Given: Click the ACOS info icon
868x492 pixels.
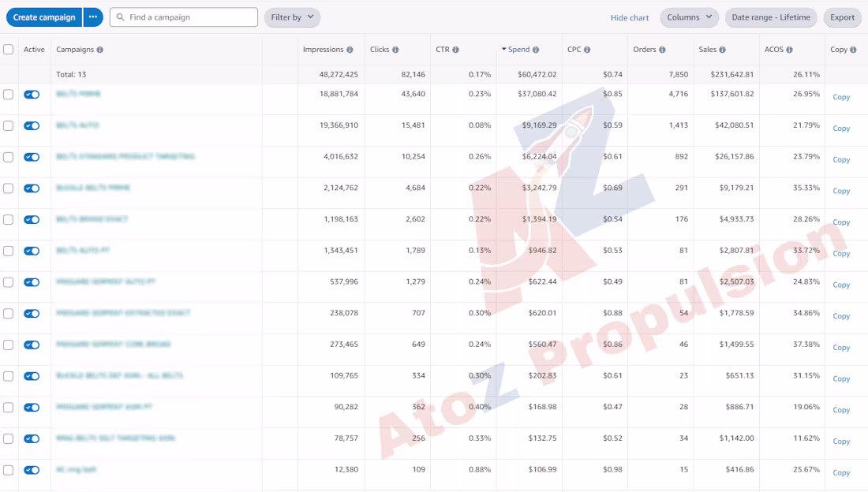Looking at the screenshot, I should 789,50.
